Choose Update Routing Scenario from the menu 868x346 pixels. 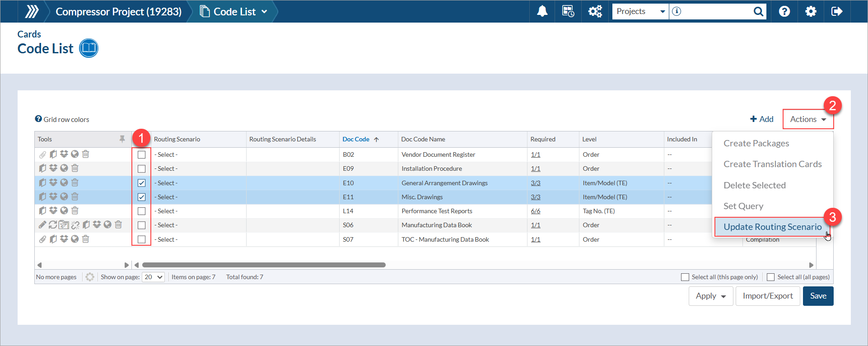click(772, 227)
